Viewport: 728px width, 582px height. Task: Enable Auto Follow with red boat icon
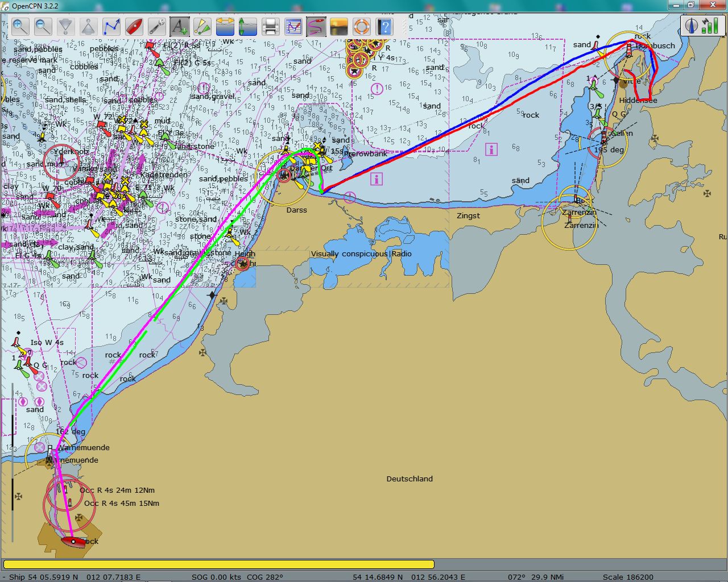[x=134, y=27]
